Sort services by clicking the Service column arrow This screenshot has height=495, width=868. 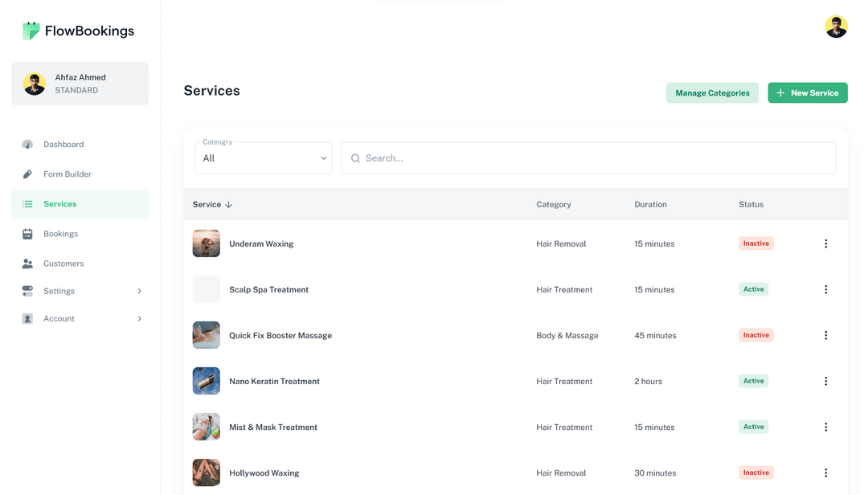pyautogui.click(x=228, y=204)
